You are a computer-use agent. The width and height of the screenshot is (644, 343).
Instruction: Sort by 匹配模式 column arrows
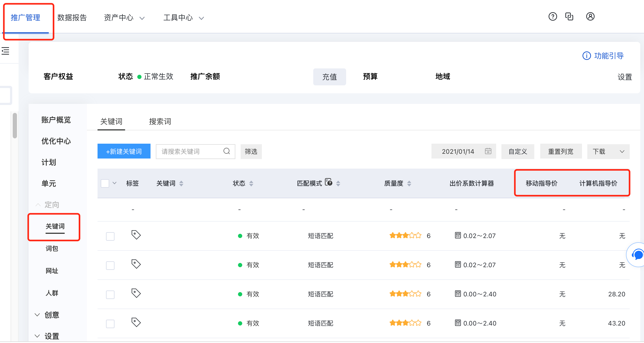338,183
